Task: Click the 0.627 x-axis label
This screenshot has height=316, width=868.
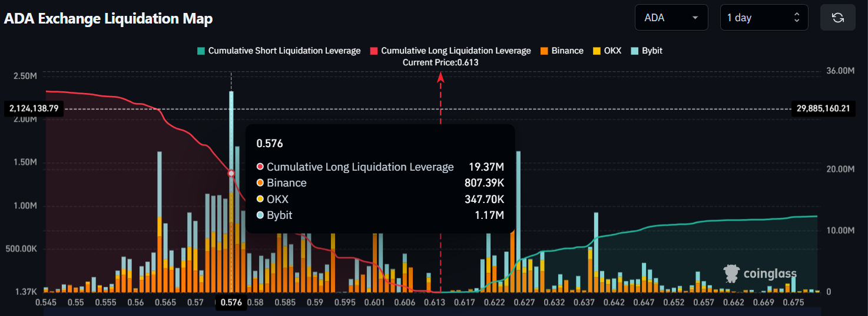Action: (524, 302)
